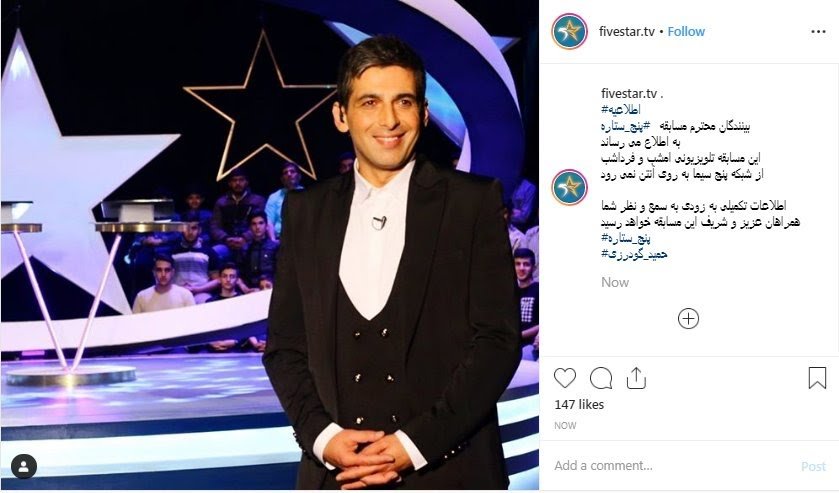This screenshot has width=839, height=493.
Task: Open the #حمید_گودرزی hashtag
Action: point(634,254)
